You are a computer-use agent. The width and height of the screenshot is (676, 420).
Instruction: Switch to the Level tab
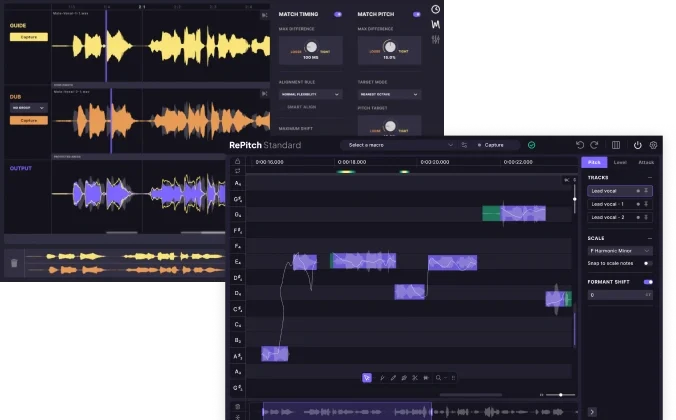pos(620,162)
